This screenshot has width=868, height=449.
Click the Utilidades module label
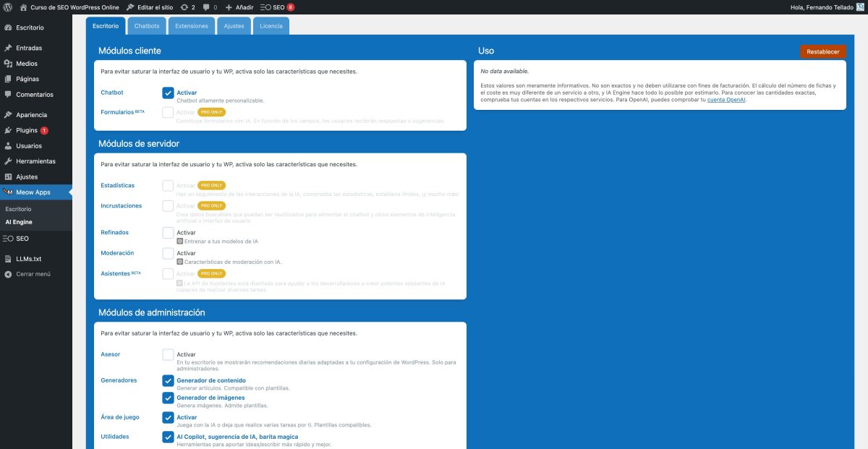[x=115, y=437]
